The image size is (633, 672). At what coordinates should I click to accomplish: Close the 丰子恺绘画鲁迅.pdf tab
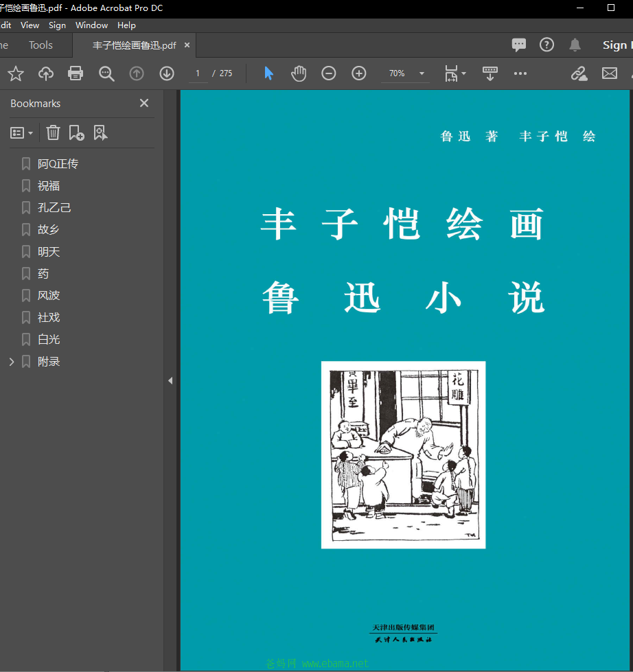click(x=187, y=45)
